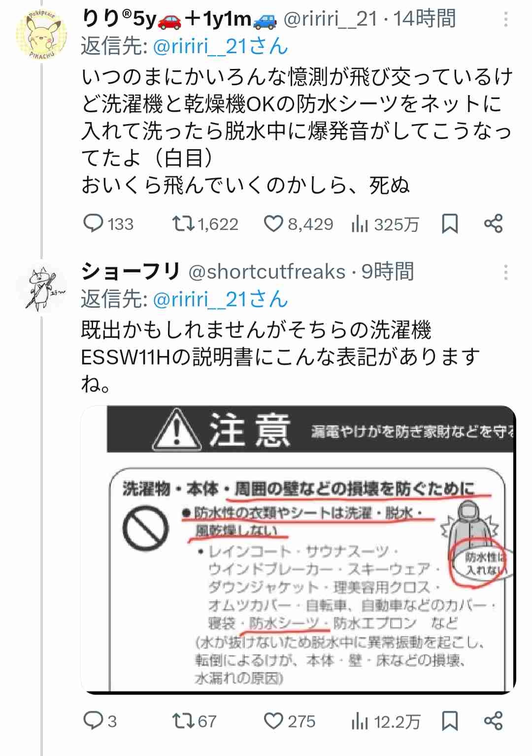Image resolution: width=532 pixels, height=756 pixels.
Task: Share ショーフリ's tweet
Action: [x=493, y=722]
